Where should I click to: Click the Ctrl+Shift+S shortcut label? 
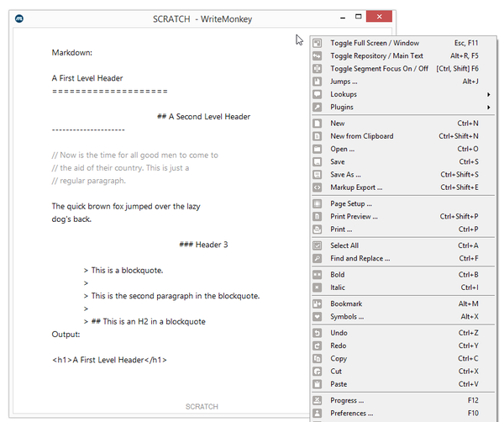click(x=459, y=175)
